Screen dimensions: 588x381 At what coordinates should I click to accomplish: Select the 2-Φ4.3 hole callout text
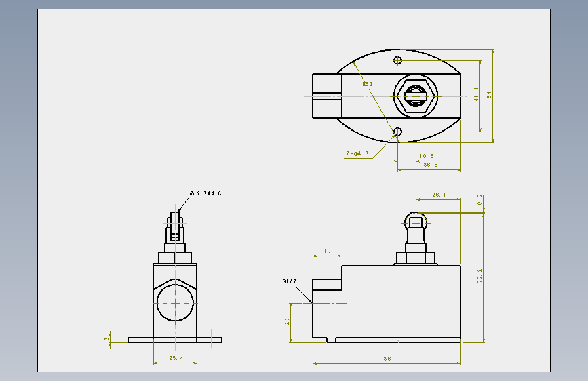point(357,153)
